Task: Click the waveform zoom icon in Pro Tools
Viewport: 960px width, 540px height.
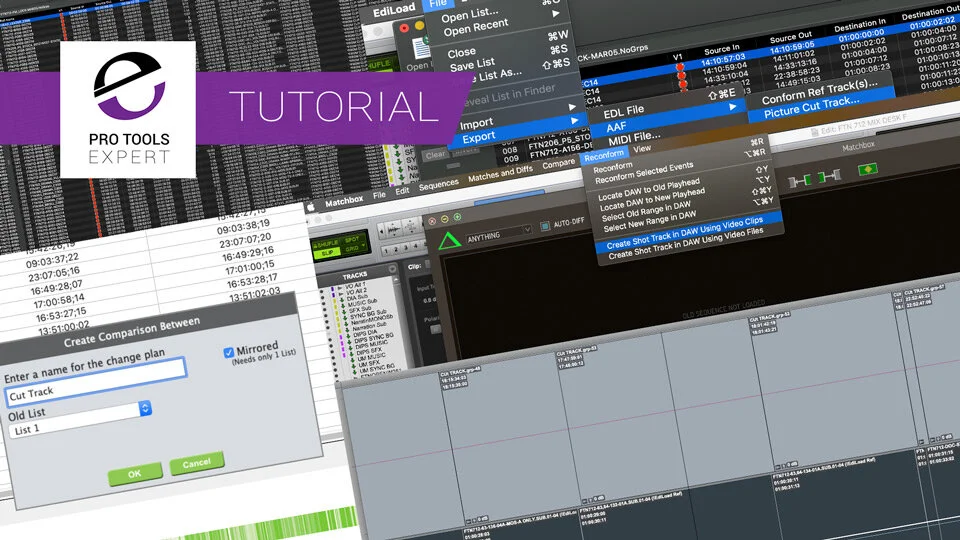Action: tap(394, 230)
